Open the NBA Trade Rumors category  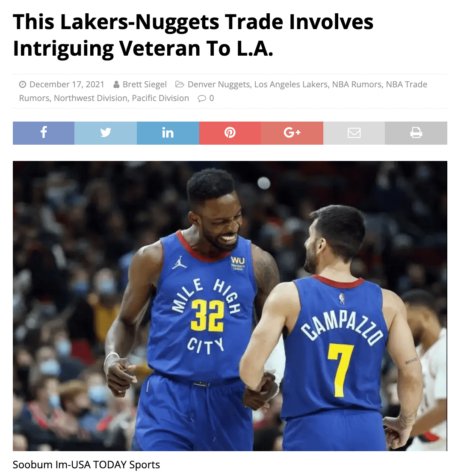click(223, 91)
